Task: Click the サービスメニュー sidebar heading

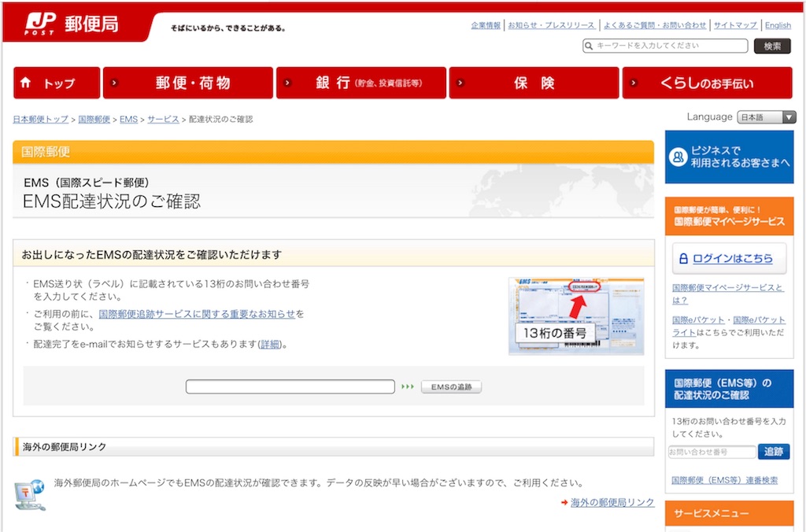Action: pyautogui.click(x=712, y=513)
